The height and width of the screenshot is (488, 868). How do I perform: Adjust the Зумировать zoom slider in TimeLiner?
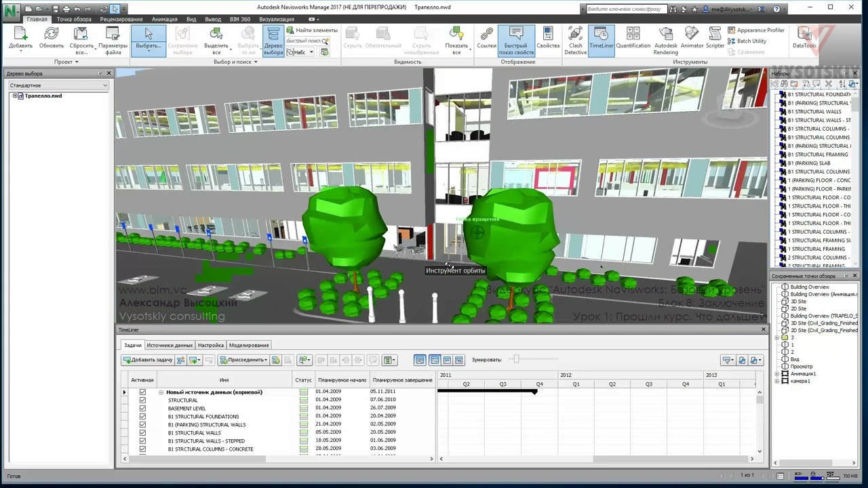[x=516, y=359]
